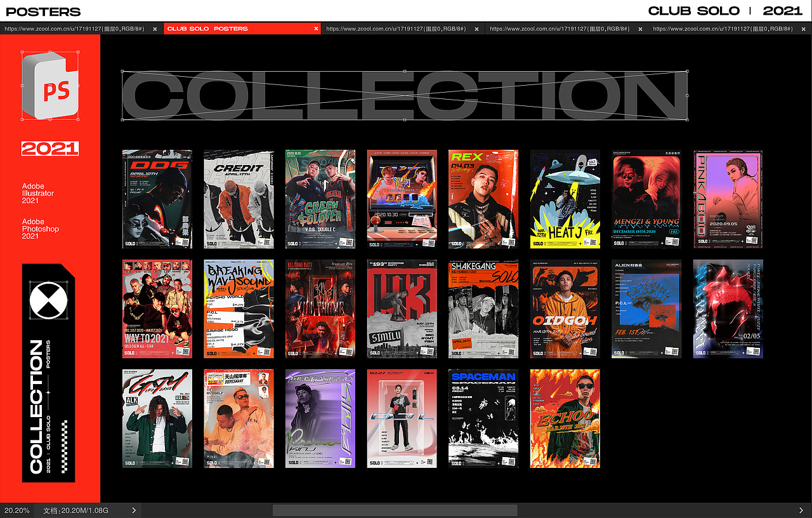Click the CLUB SOLO header text
This screenshot has height=518, width=812.
click(694, 11)
